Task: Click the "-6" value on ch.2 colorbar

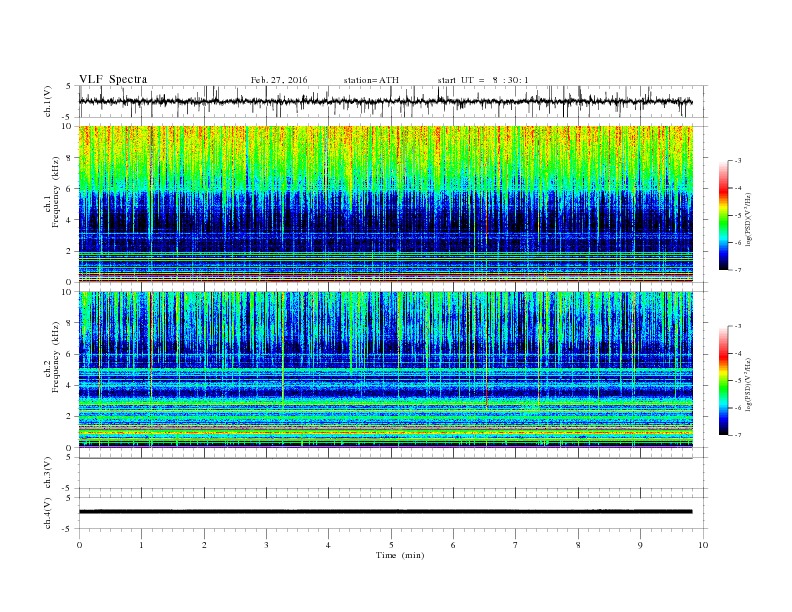Action: tap(737, 408)
